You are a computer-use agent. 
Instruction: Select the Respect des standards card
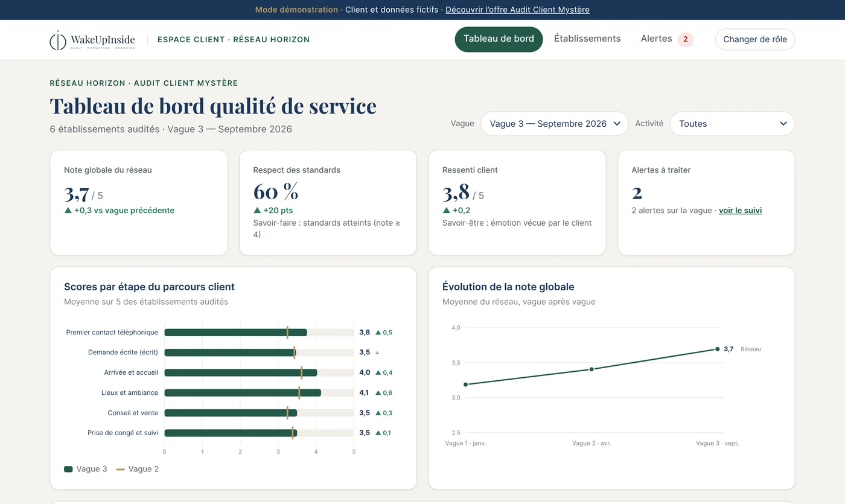pyautogui.click(x=328, y=203)
